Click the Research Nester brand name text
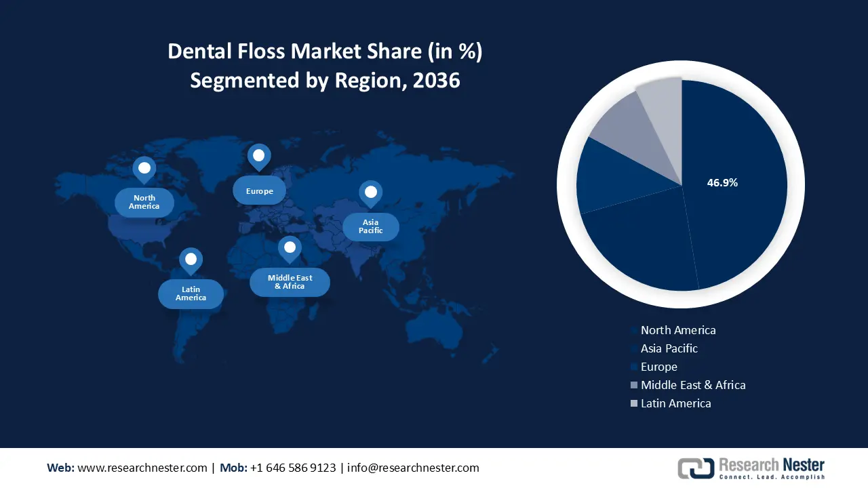Image resolution: width=868 pixels, height=488 pixels. [772, 465]
